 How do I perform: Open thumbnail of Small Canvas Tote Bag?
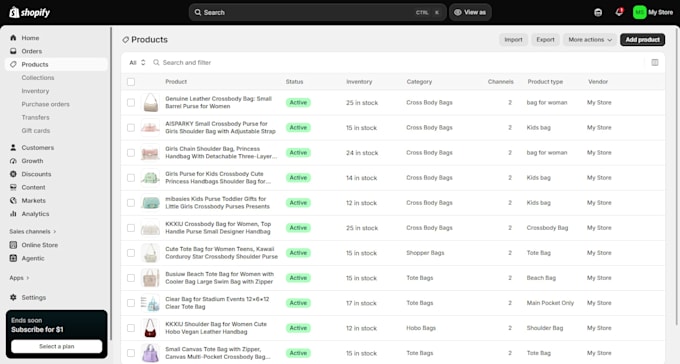click(x=150, y=353)
